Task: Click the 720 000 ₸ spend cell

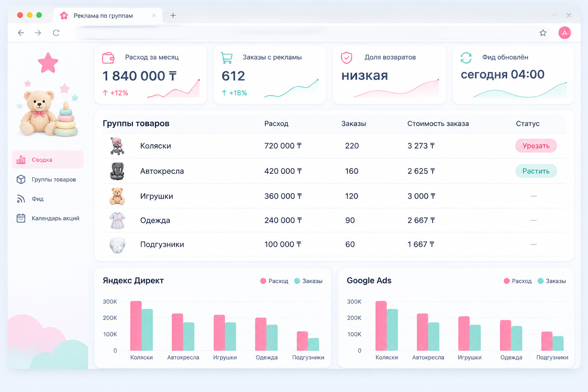Action: [x=283, y=146]
